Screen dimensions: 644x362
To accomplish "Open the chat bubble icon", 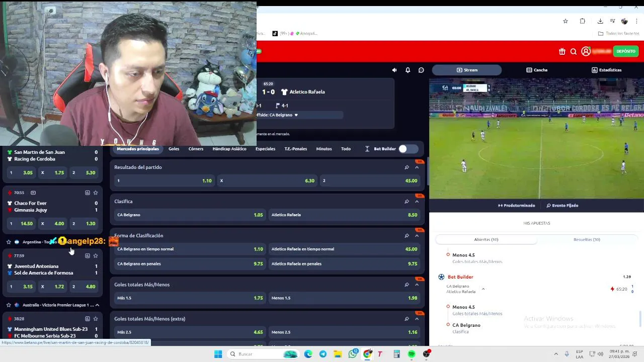I will pos(422,70).
